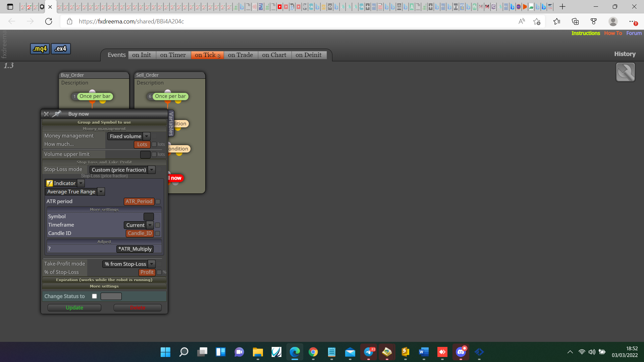Toggle the ATR period checkbox
Image resolution: width=644 pixels, height=362 pixels.
pyautogui.click(x=158, y=202)
